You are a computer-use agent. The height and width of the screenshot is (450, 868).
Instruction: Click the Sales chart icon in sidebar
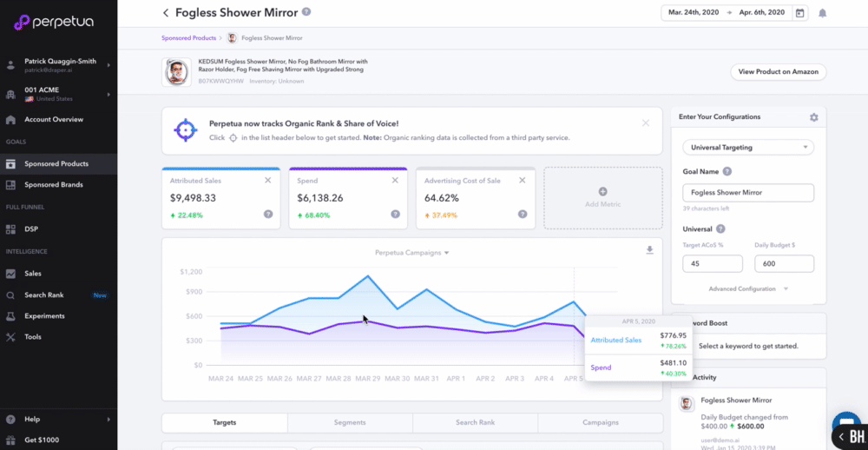10,274
